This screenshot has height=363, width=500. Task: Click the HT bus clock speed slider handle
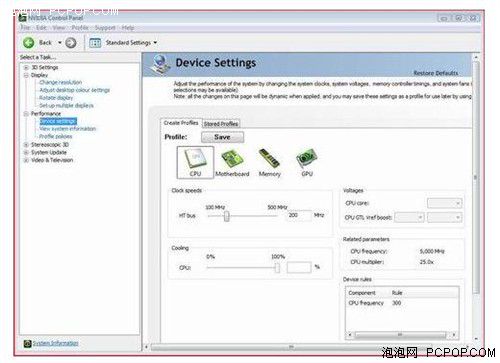pos(227,216)
